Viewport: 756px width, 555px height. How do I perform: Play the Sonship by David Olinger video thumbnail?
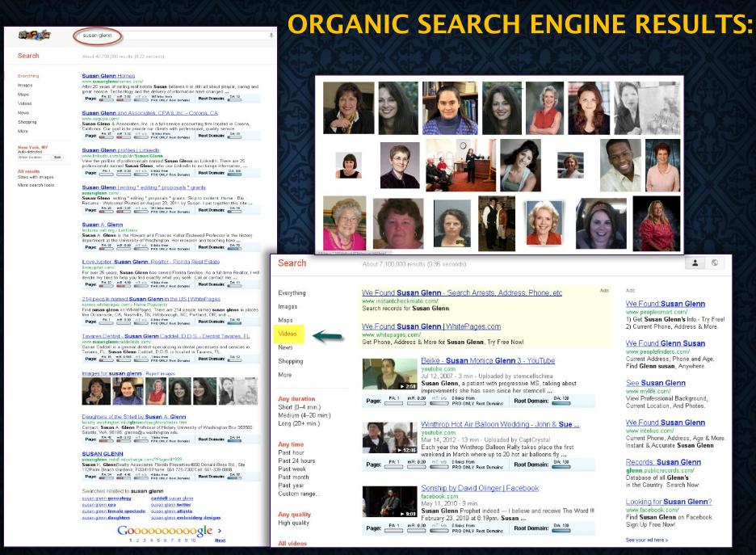383,502
